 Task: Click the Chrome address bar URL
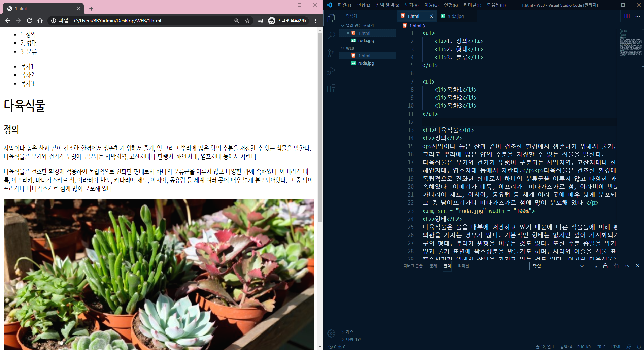tap(117, 21)
